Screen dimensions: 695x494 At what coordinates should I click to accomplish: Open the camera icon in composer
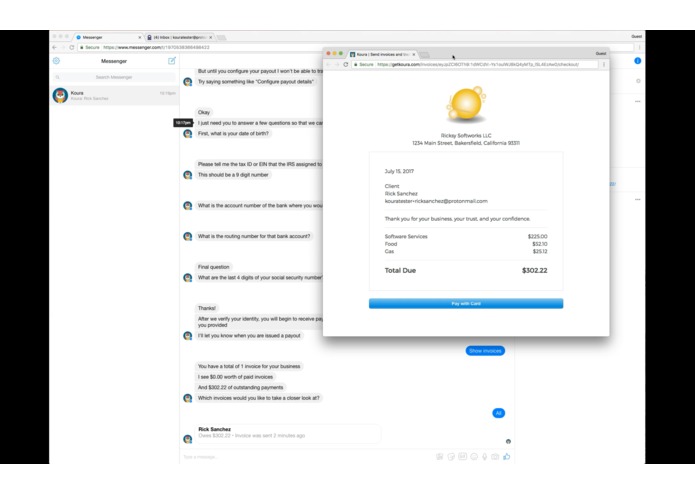495,457
